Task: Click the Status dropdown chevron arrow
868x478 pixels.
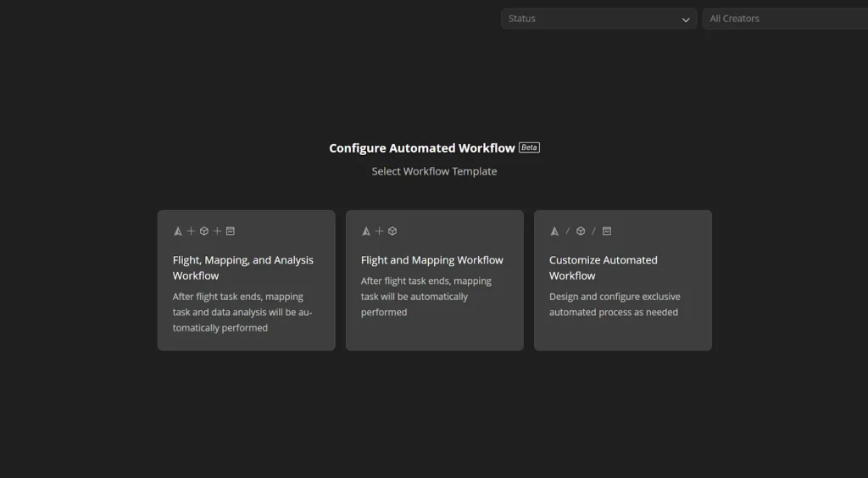Action: click(x=685, y=20)
